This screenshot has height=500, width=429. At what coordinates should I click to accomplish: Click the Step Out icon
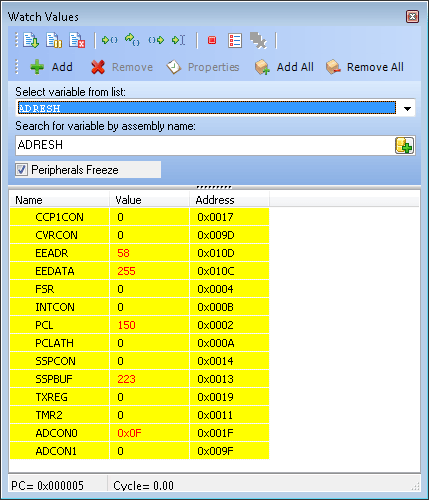coord(156,40)
